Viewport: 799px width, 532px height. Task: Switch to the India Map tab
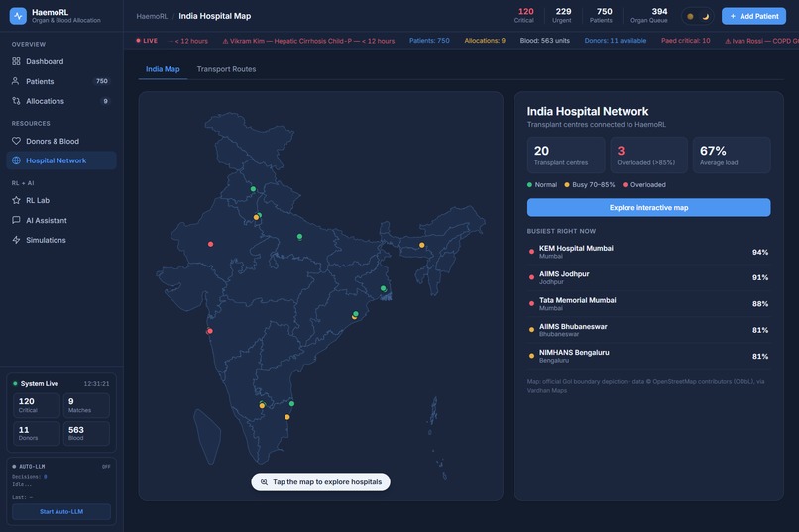(x=163, y=69)
